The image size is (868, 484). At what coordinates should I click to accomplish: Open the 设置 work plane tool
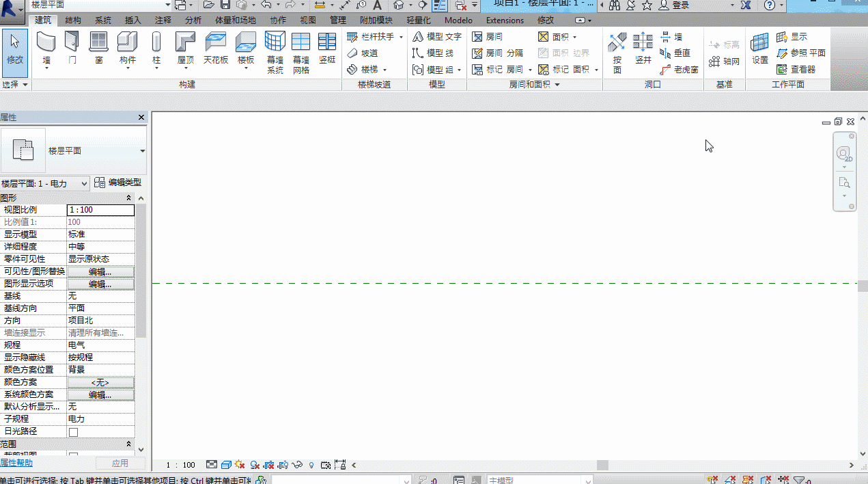coord(760,49)
